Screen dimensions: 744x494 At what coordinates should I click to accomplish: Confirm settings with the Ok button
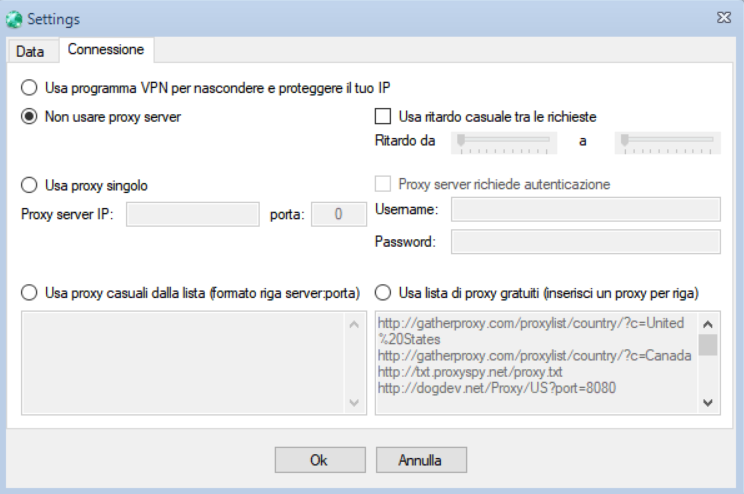pos(320,460)
